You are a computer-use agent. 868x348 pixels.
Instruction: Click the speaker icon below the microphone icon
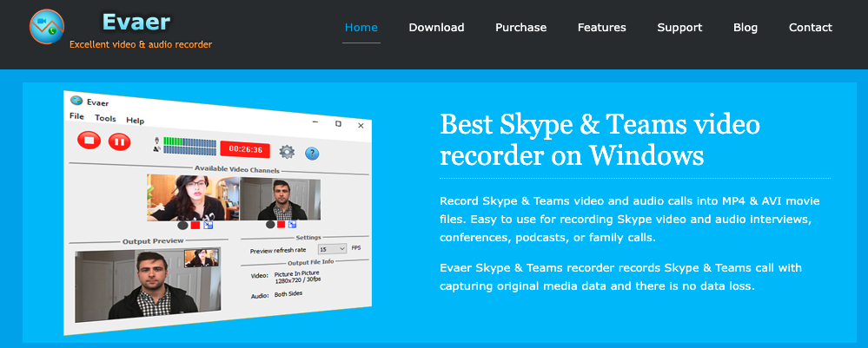[x=157, y=148]
